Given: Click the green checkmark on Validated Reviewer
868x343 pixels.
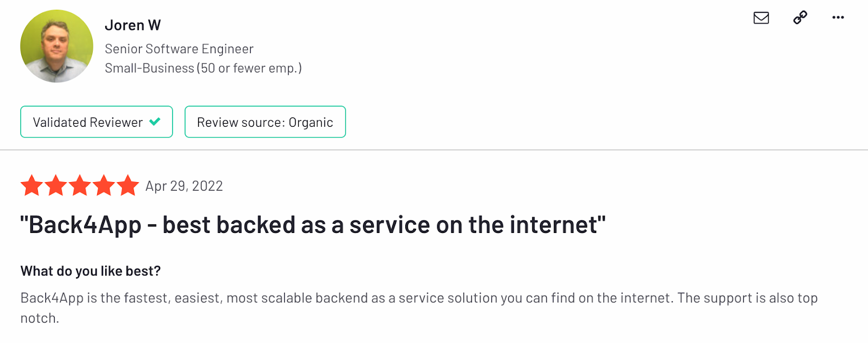Looking at the screenshot, I should click(x=154, y=121).
